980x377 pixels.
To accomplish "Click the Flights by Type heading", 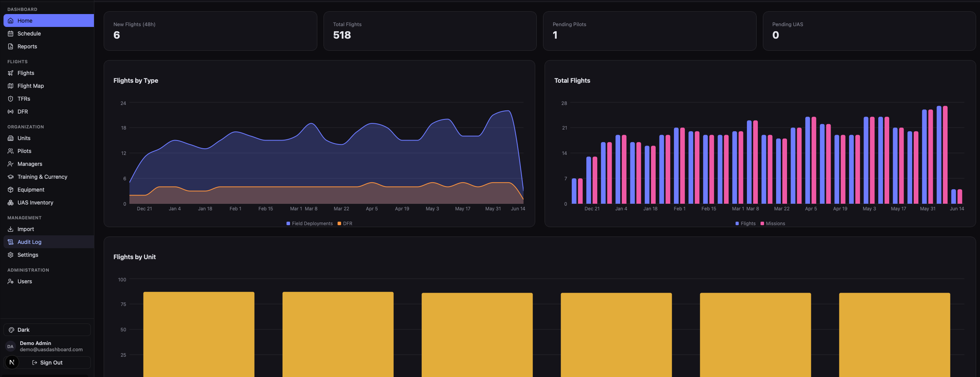I will click(136, 80).
